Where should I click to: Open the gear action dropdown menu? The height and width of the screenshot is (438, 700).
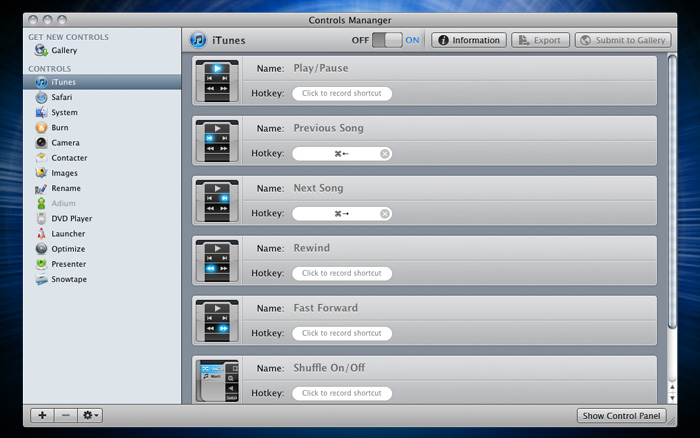point(91,415)
